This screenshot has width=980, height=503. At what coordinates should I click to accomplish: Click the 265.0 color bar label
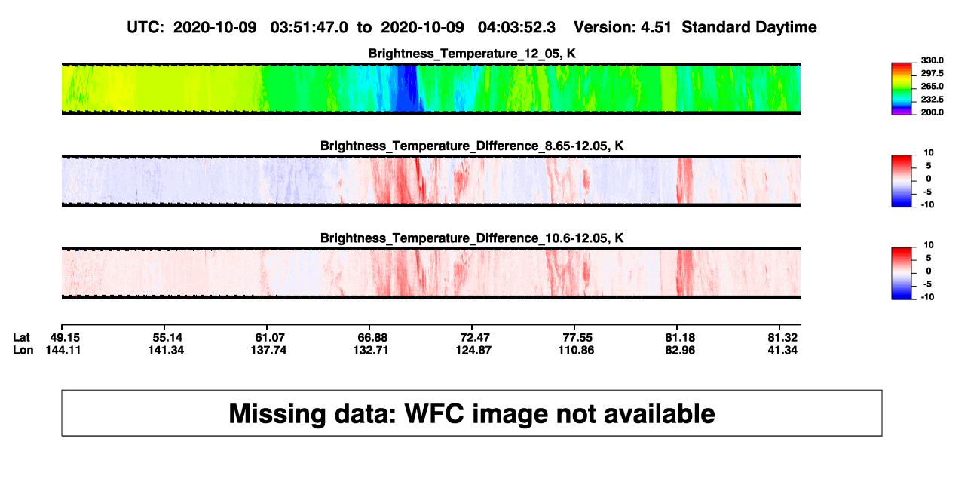click(x=934, y=86)
